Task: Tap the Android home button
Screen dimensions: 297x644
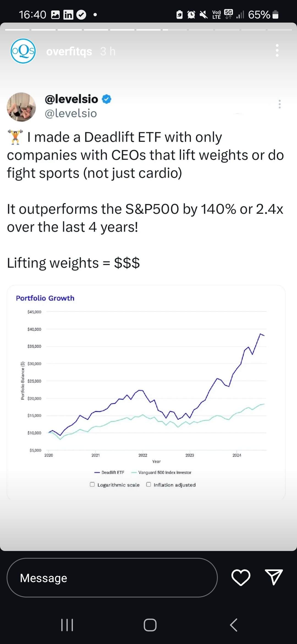Action: (150, 625)
